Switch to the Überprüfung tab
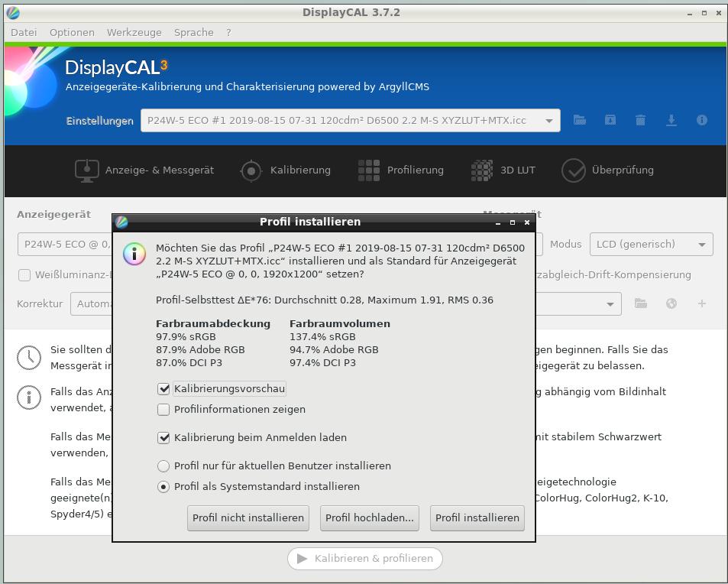Screen dimensions: 728x584 tap(608, 170)
